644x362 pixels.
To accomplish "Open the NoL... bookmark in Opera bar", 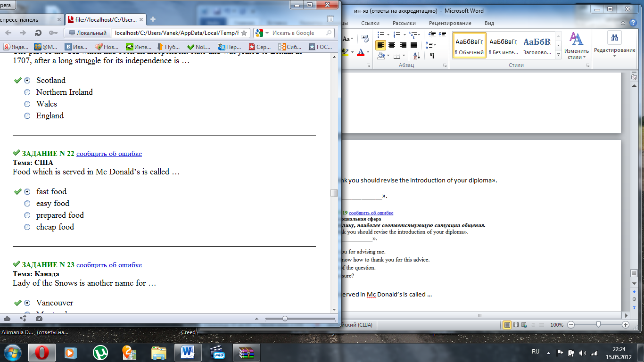I will point(199,47).
